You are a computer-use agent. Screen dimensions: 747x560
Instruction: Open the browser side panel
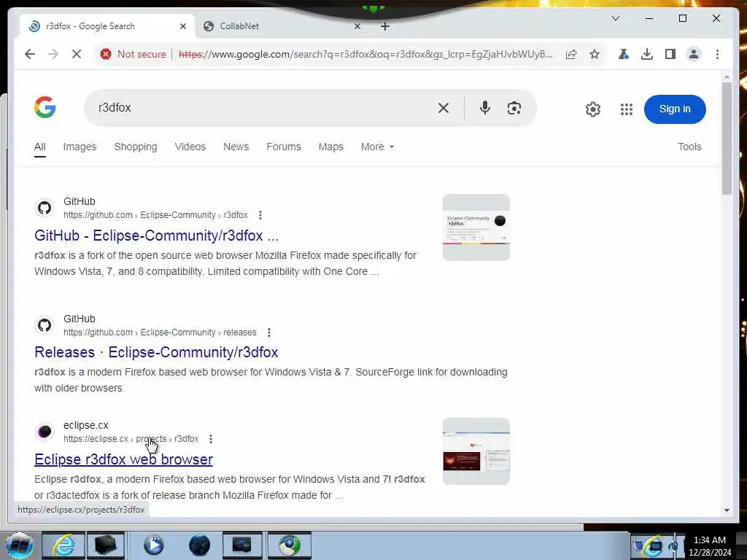pyautogui.click(x=670, y=54)
